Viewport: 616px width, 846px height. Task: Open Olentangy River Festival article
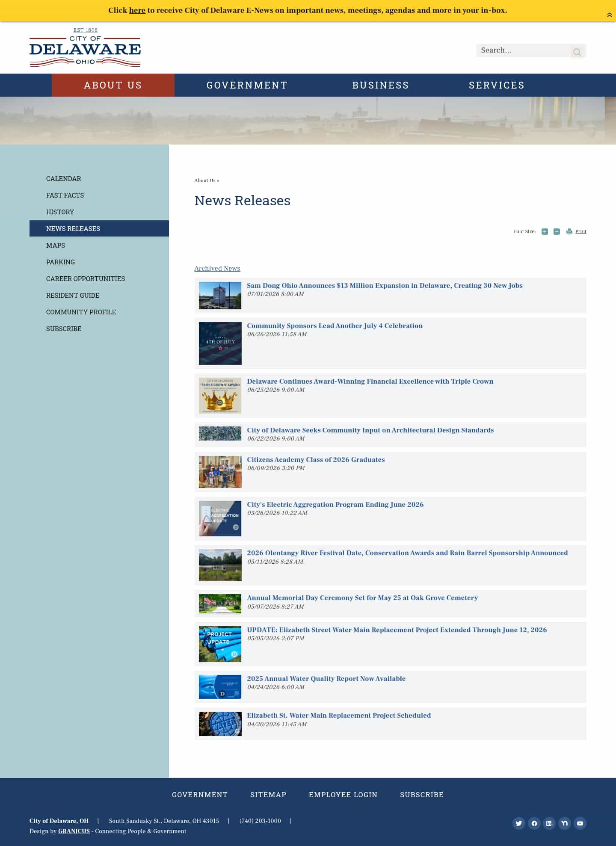pyautogui.click(x=407, y=553)
